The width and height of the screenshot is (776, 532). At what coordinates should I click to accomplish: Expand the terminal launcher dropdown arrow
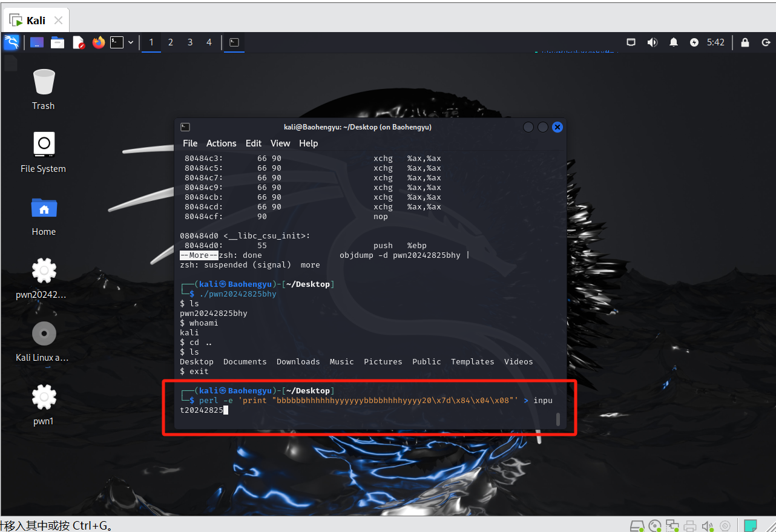(x=131, y=42)
